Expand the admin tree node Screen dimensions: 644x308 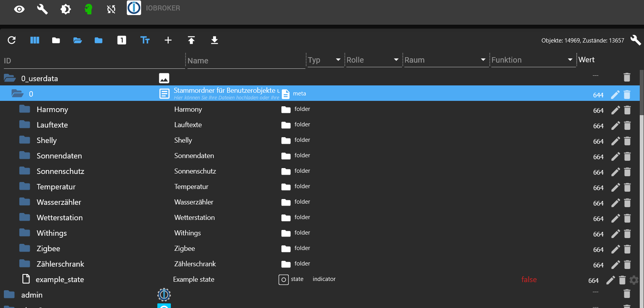click(x=9, y=294)
